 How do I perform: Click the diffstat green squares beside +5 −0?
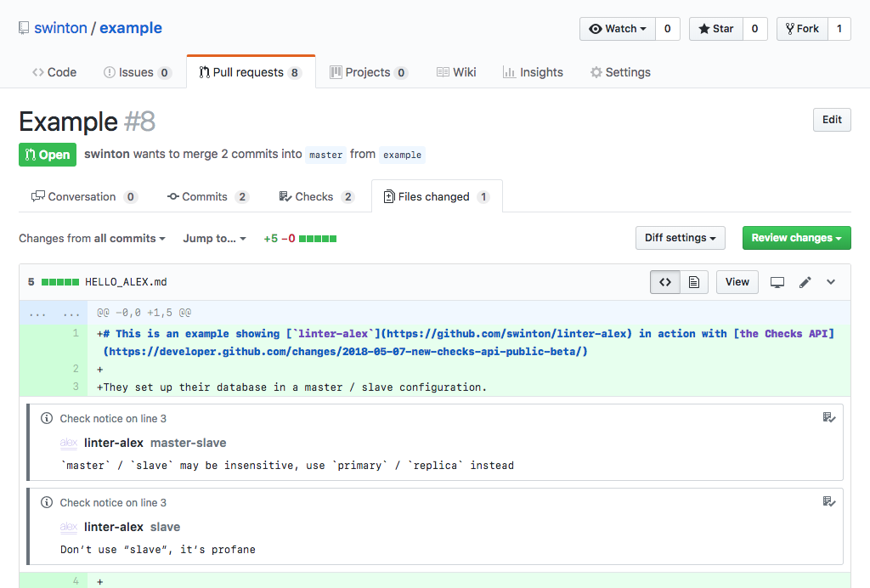pos(318,239)
